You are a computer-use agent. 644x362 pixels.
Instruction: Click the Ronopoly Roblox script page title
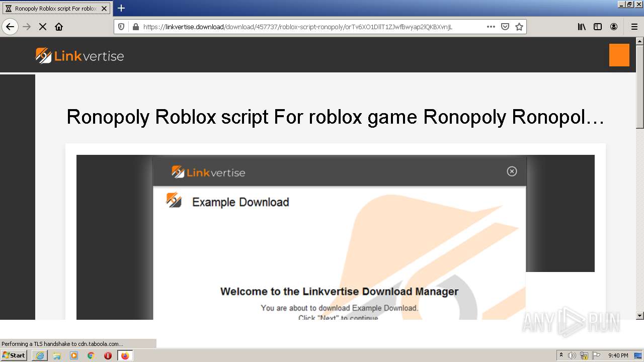[x=335, y=117]
